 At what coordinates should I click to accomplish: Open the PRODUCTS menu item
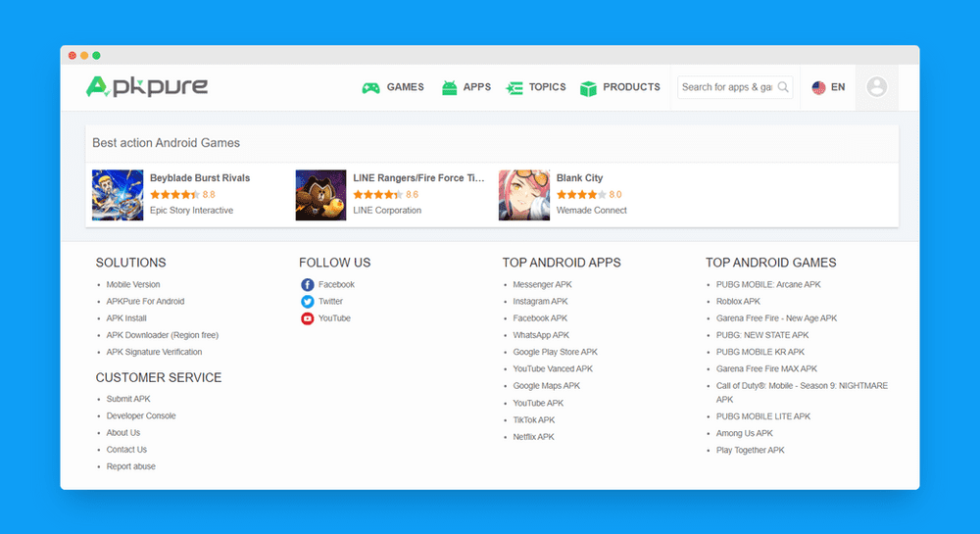pyautogui.click(x=631, y=87)
